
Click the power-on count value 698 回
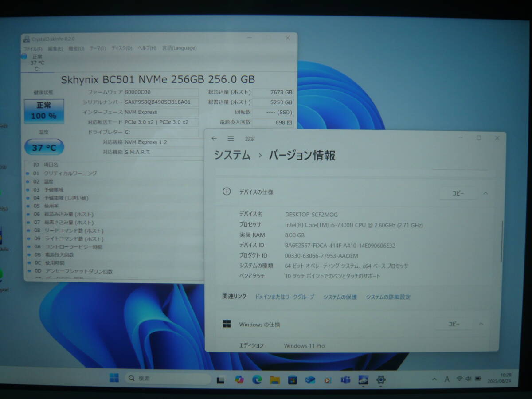(273, 122)
